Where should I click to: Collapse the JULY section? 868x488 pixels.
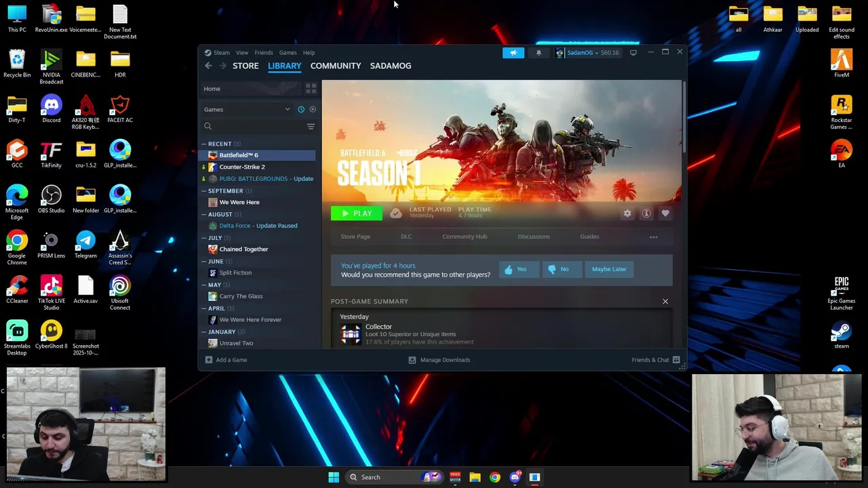(x=203, y=238)
